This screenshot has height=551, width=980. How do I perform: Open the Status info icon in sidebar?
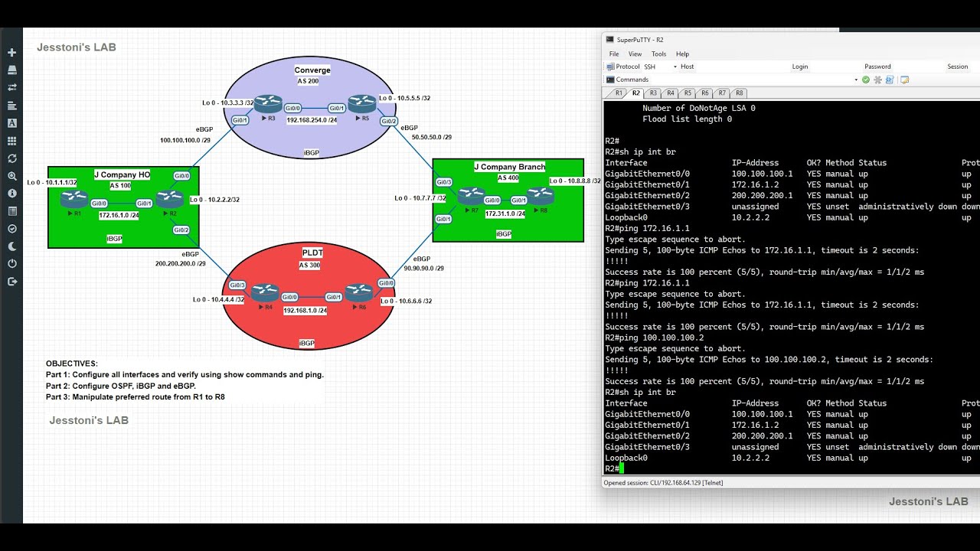(x=11, y=194)
